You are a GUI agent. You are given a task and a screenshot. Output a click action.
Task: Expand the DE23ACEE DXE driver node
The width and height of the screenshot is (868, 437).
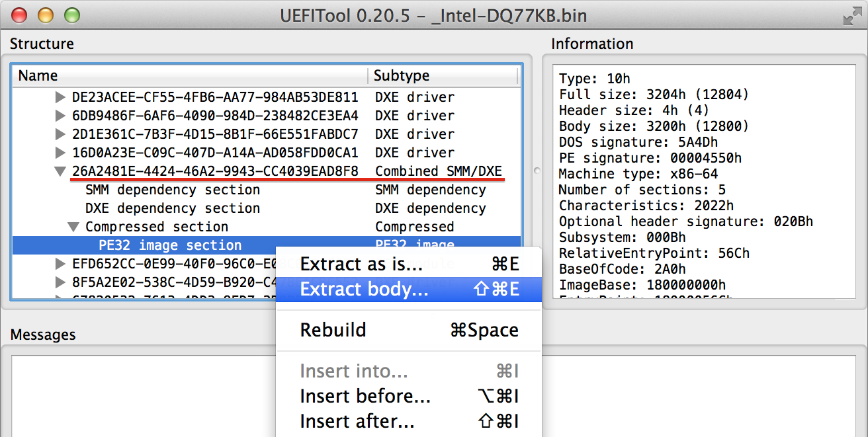point(61,97)
